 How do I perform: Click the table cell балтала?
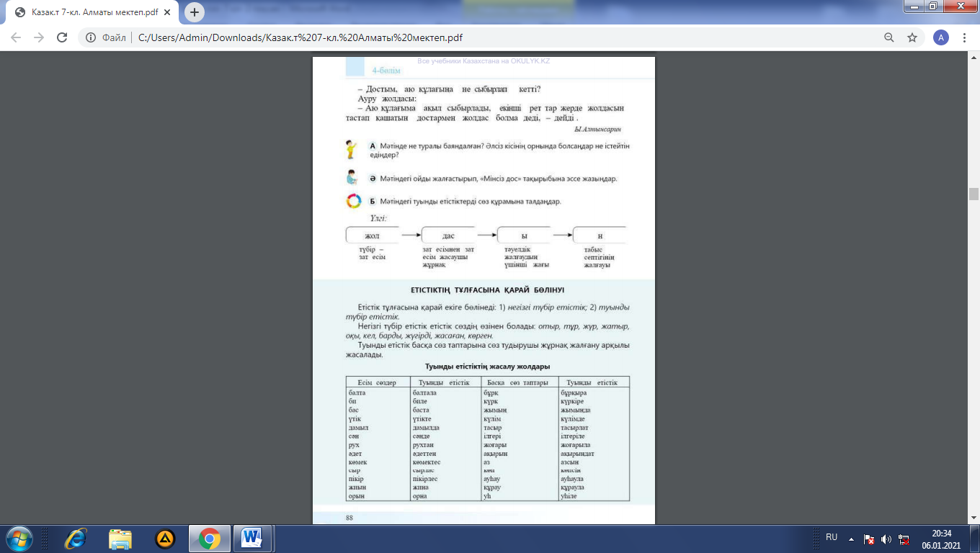point(425,392)
